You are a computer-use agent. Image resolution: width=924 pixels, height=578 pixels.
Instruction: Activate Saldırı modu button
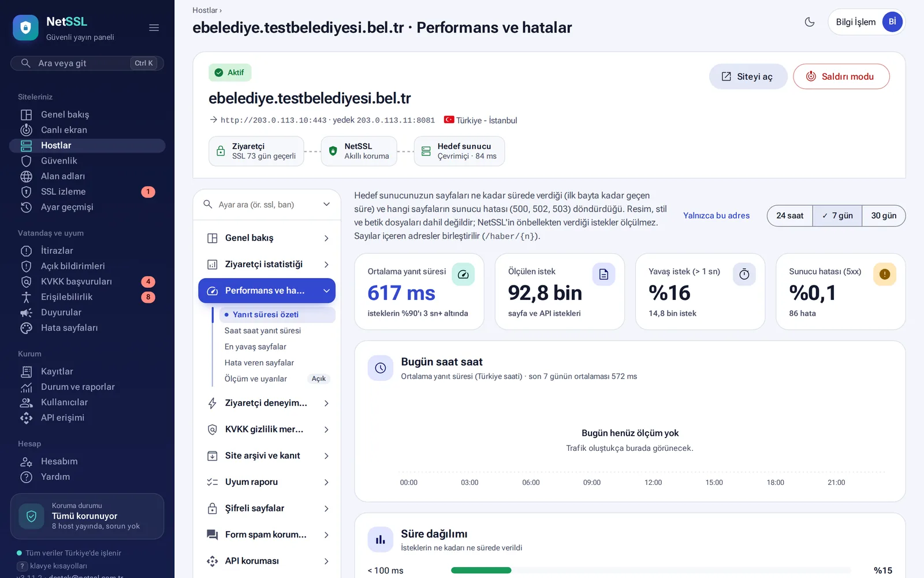coord(841,76)
